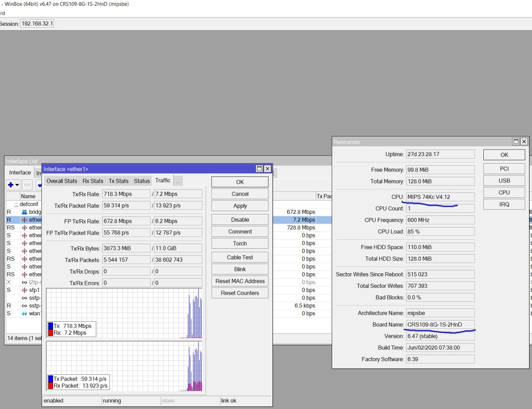The height and width of the screenshot is (409, 532).
Task: Click the Free Memory field 99.8 MiB
Action: 441,170
